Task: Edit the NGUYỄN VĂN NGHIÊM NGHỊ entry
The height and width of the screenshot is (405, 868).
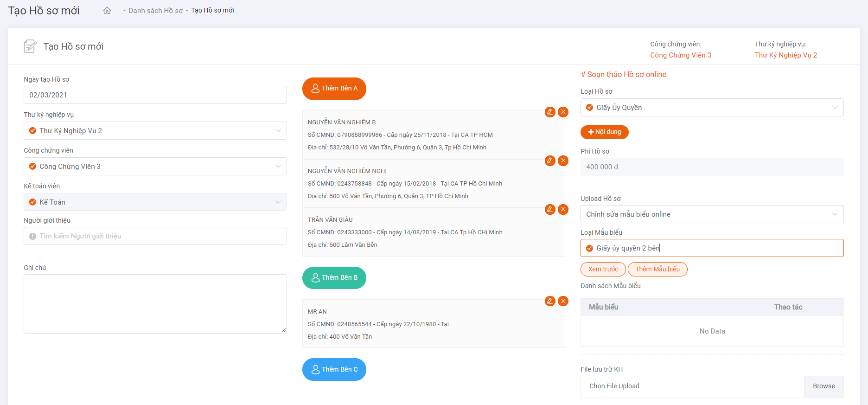Action: 550,161
